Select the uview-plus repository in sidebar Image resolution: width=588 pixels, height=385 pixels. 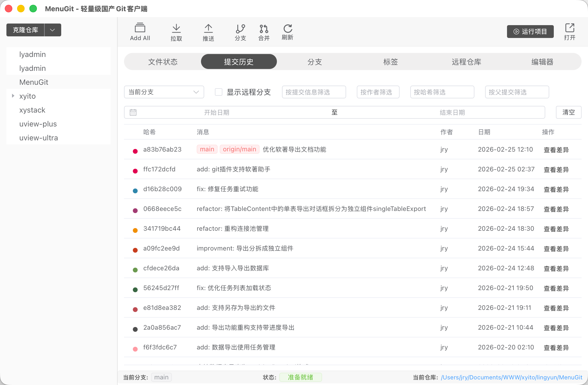click(38, 124)
